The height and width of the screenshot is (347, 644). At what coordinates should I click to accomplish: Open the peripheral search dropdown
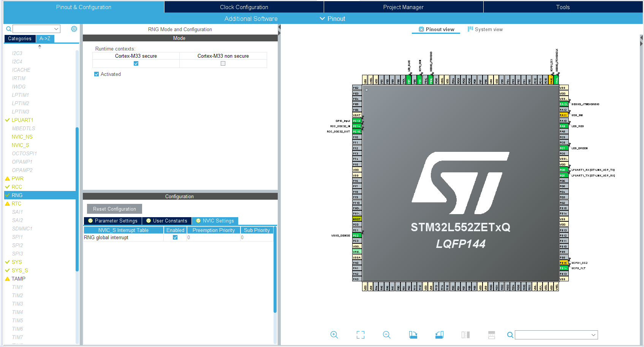(56, 29)
